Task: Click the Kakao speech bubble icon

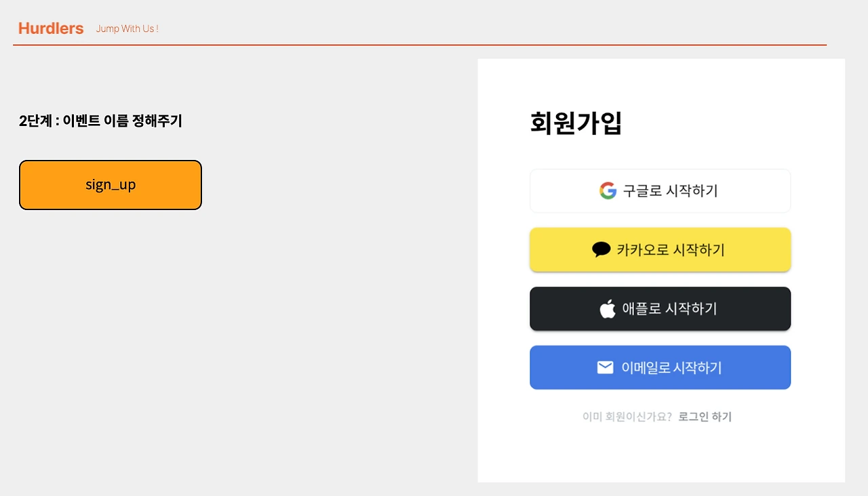Action: 601,249
